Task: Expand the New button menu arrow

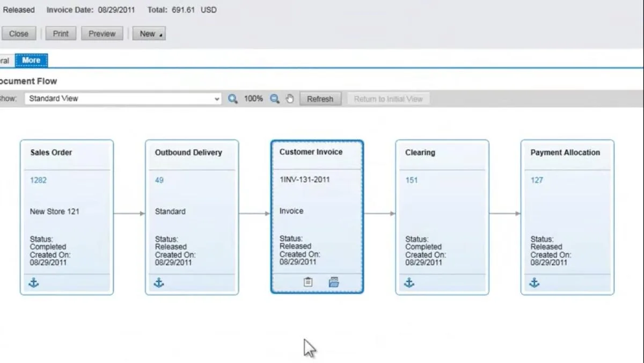Action: 160,34
